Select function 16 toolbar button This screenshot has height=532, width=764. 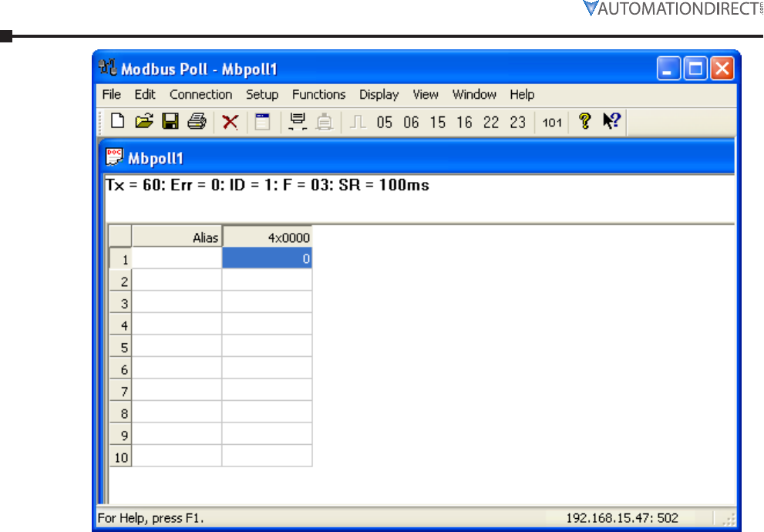[464, 123]
